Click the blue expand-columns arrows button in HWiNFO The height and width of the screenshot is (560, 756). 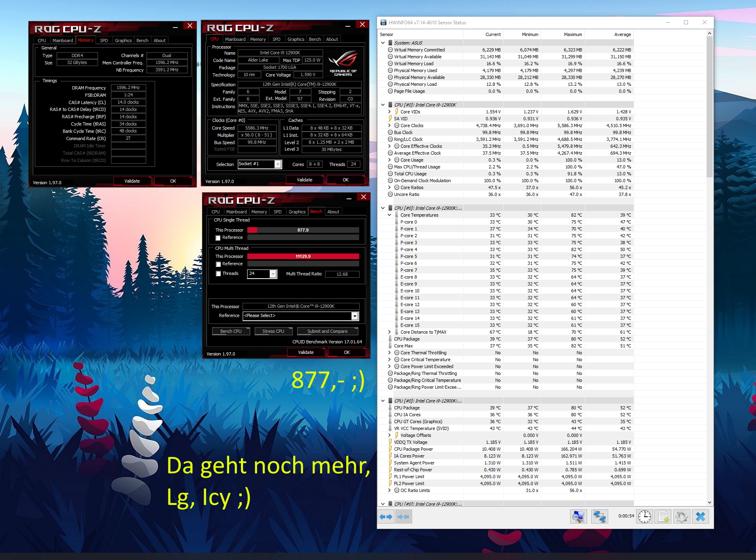coord(386,517)
